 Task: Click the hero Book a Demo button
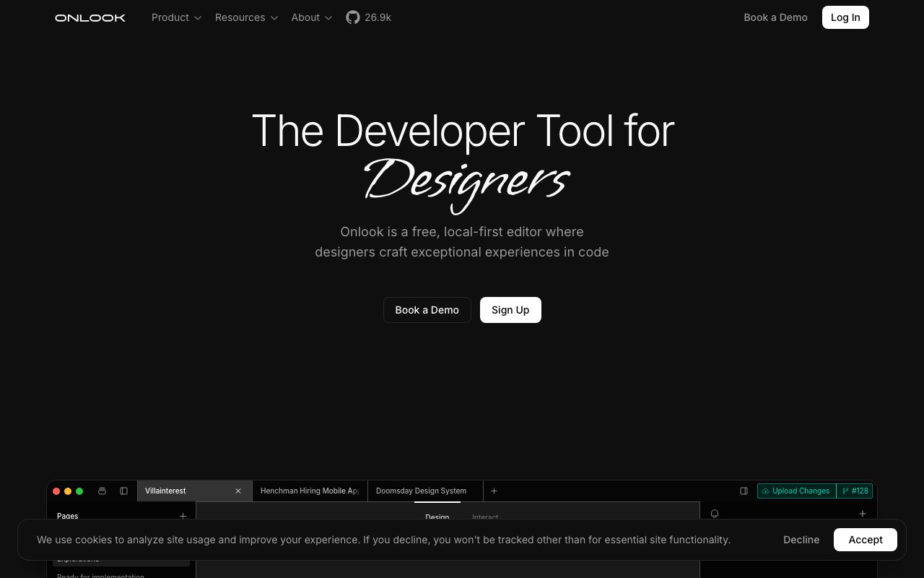click(427, 310)
